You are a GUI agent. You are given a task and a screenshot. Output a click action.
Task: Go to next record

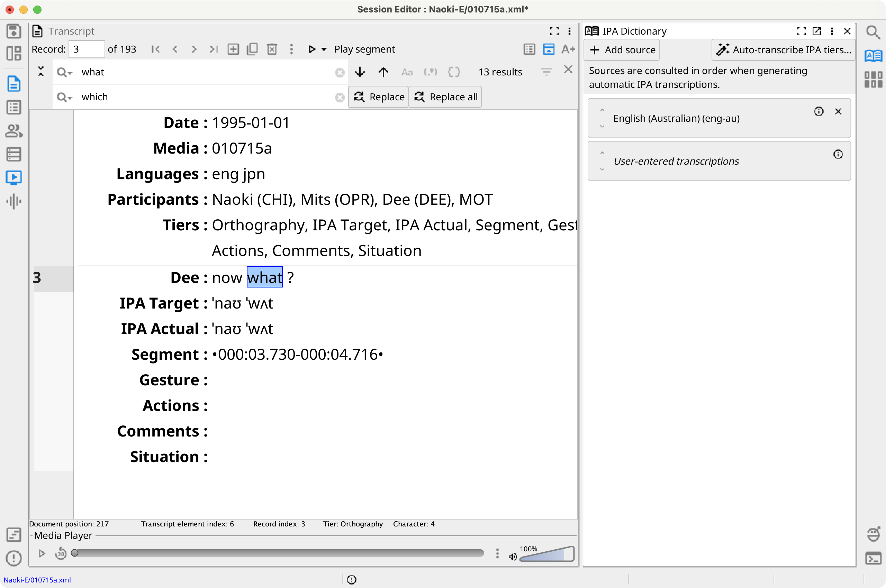194,49
